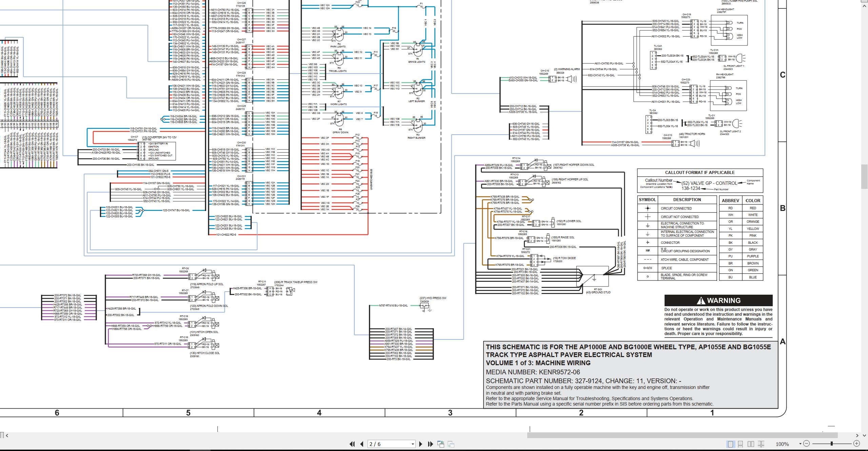Viewport: 868px width, 451px height.
Task: Click VOLUME 1 of 3: MACHINE WIRING
Action: click(x=538, y=363)
